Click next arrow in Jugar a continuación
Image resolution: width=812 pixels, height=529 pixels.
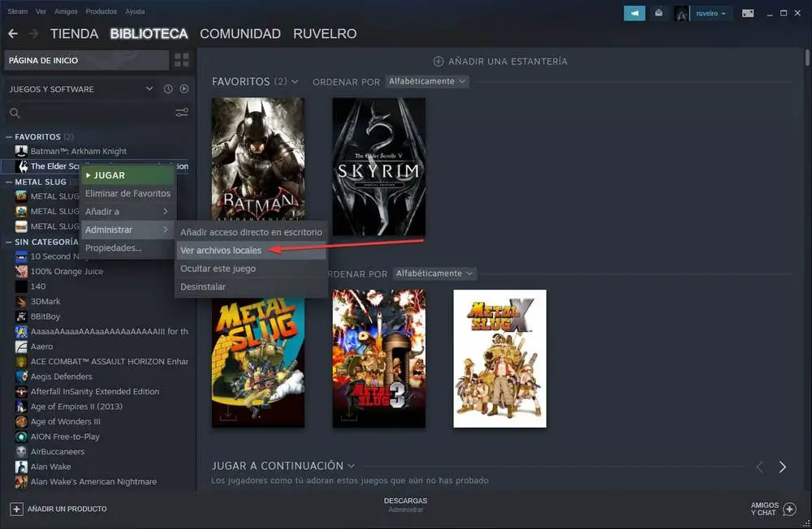(783, 467)
